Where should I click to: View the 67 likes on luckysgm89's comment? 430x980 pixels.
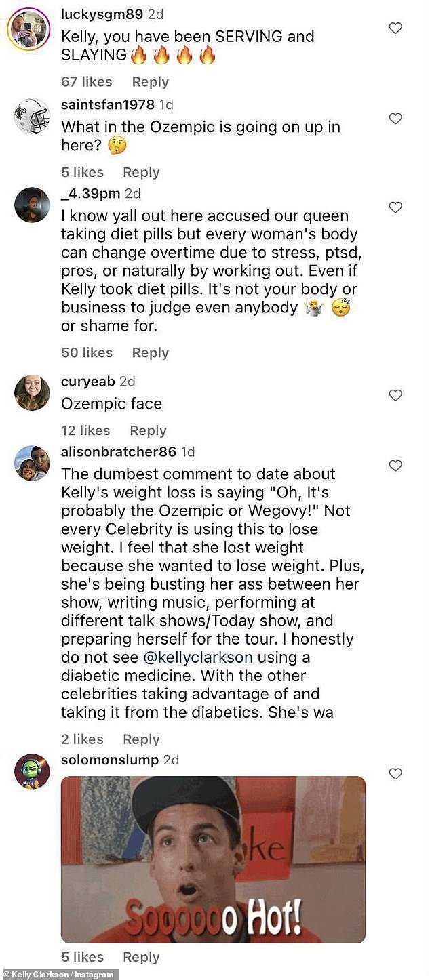(x=87, y=82)
